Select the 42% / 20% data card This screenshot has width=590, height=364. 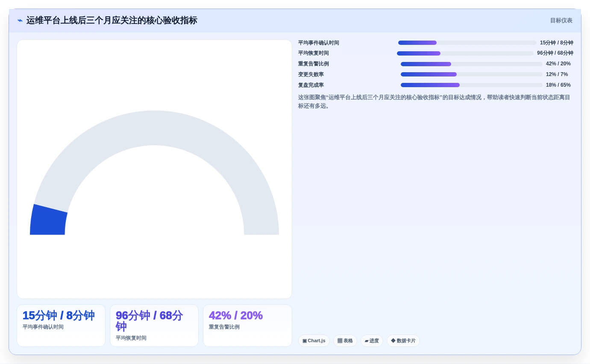(247, 326)
